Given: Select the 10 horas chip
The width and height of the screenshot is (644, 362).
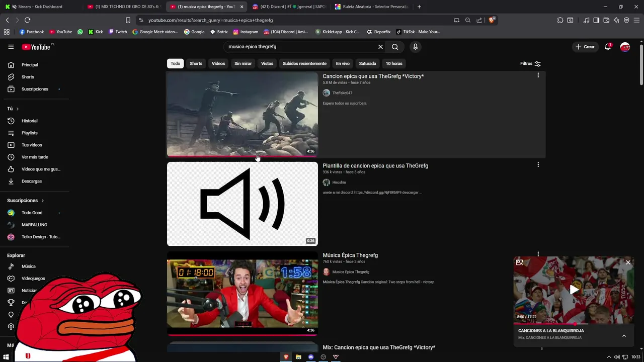Looking at the screenshot, I should pyautogui.click(x=394, y=64).
